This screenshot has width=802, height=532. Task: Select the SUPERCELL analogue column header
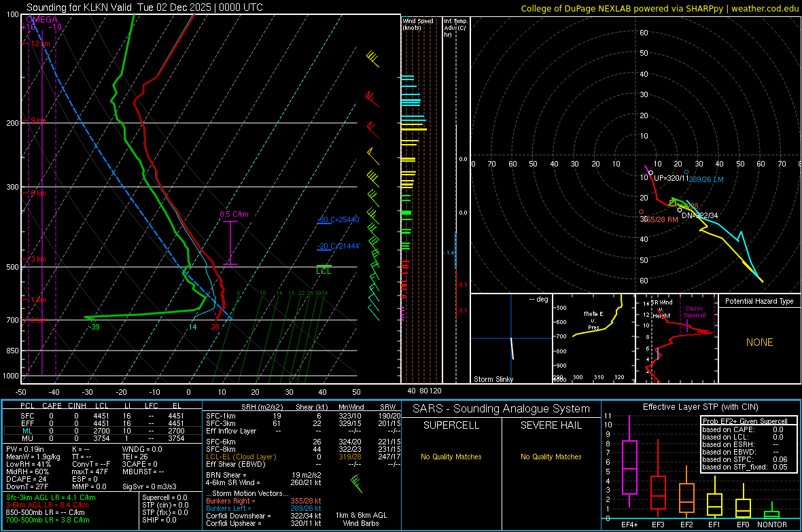(451, 425)
